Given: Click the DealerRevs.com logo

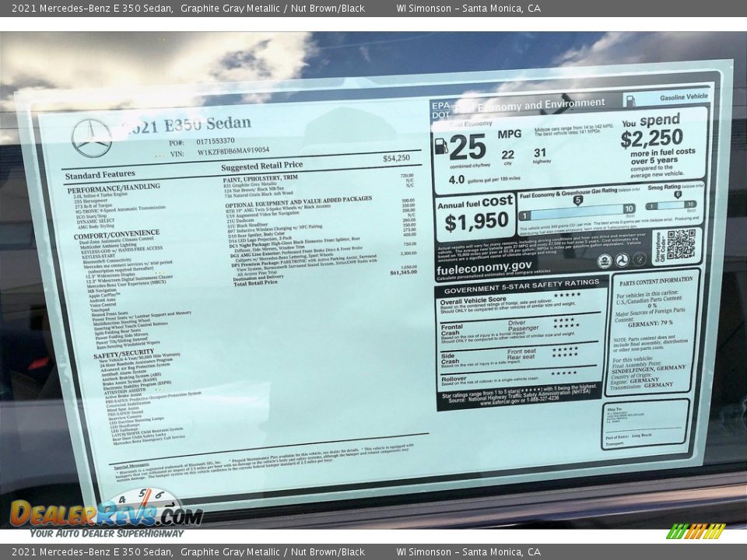Looking at the screenshot, I should [106, 513].
